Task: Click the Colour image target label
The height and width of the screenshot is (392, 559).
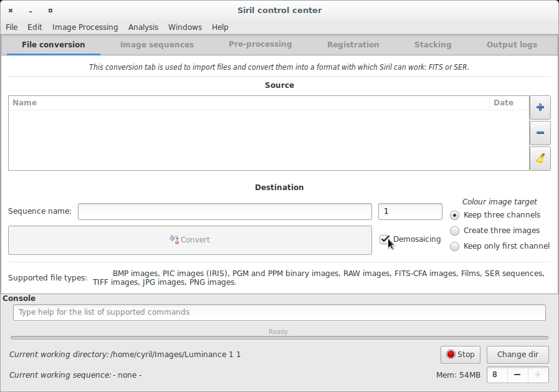Action: pos(499,202)
